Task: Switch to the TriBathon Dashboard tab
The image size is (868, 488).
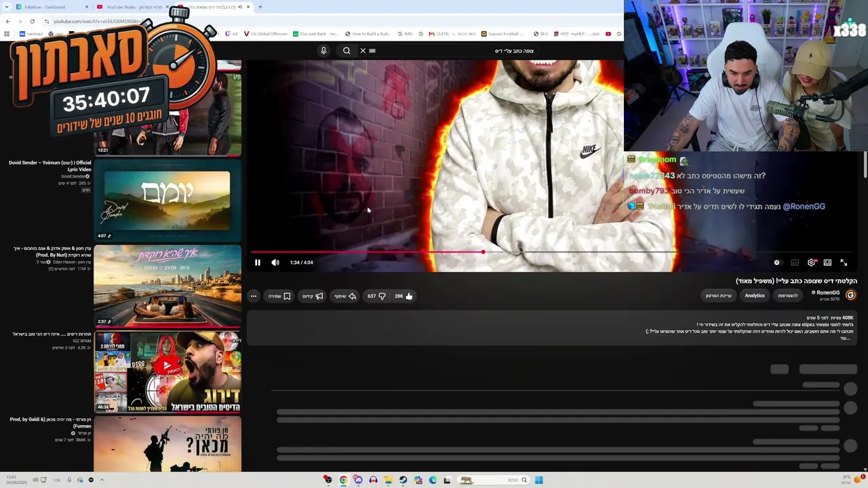Action: click(x=53, y=7)
